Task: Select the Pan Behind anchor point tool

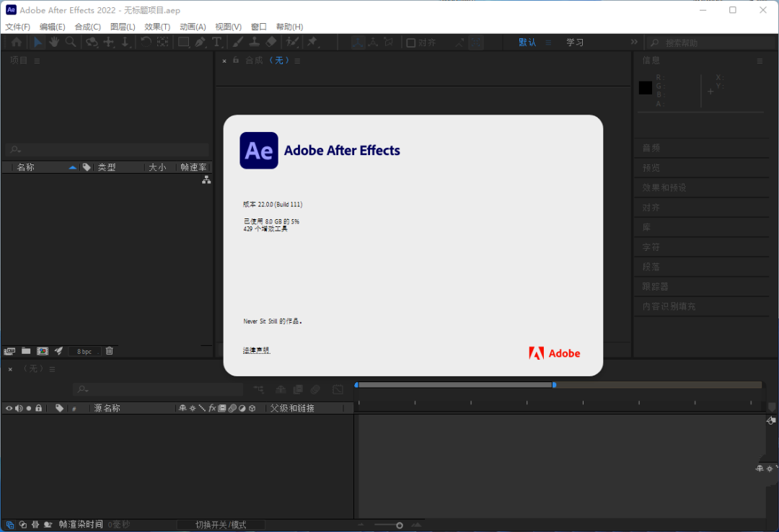Action: click(162, 43)
